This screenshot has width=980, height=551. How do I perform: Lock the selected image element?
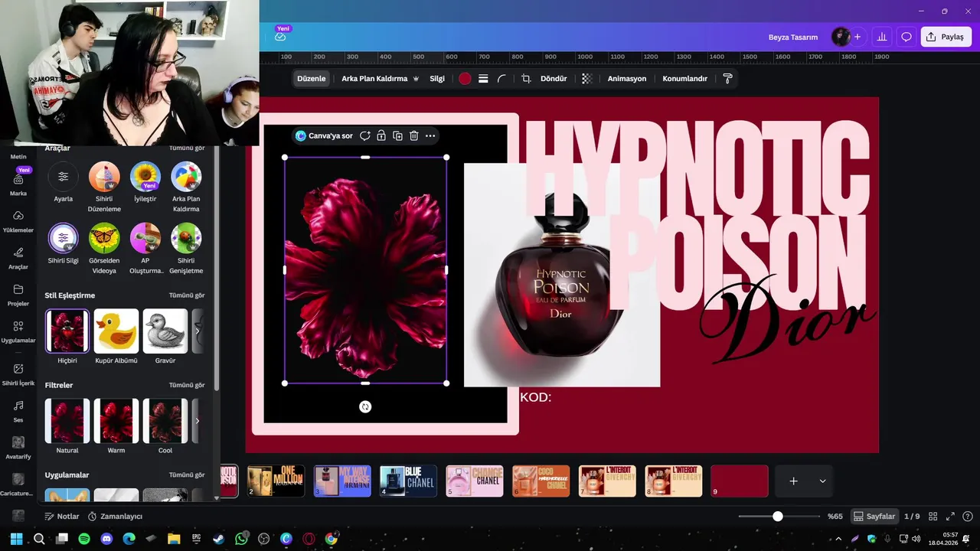coord(381,135)
